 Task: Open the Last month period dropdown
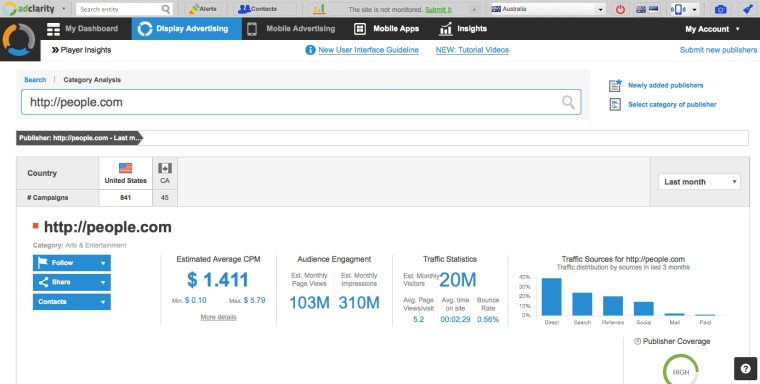tap(699, 182)
